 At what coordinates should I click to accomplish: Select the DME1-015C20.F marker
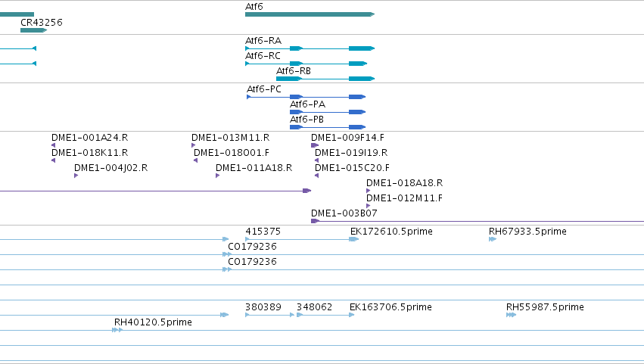(316, 176)
